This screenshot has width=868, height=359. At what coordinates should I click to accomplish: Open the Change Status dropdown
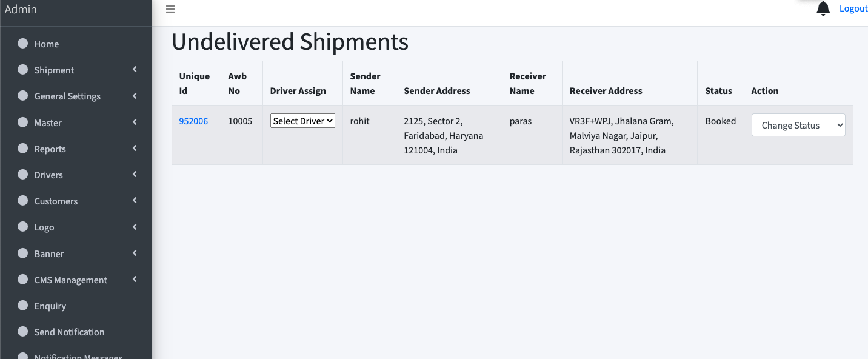click(x=798, y=125)
